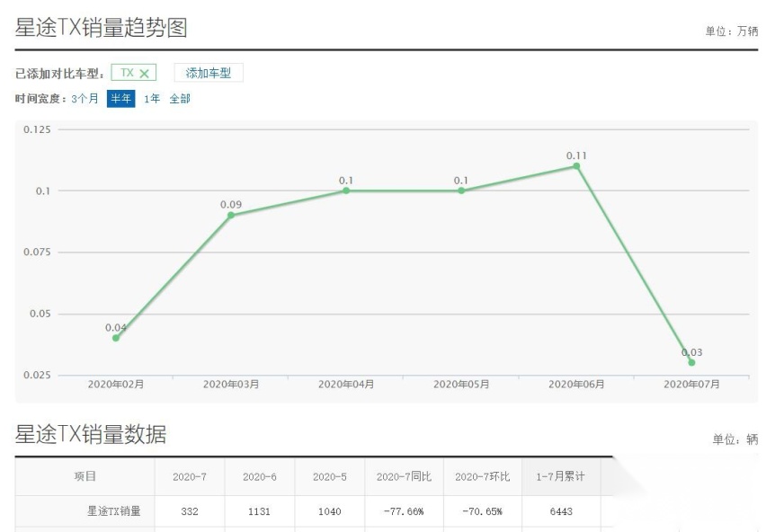Click the 1-7月累计 column header
The width and height of the screenshot is (766, 532).
[560, 477]
